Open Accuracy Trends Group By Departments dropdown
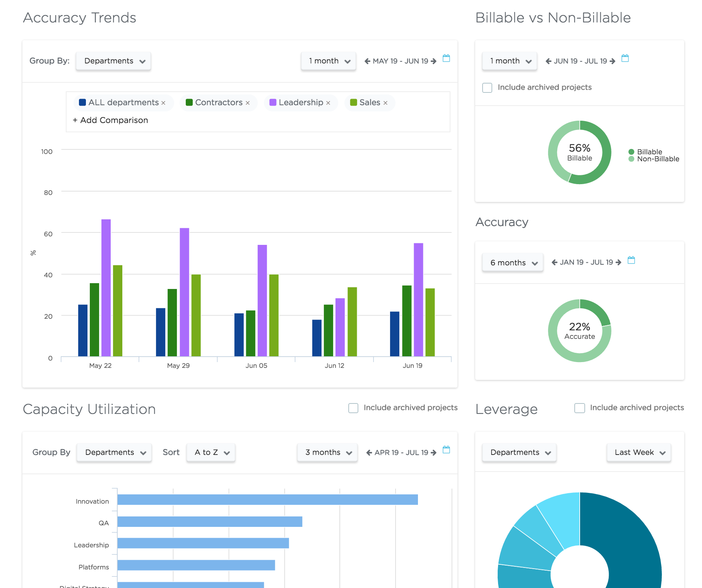This screenshot has width=702, height=588. click(113, 61)
